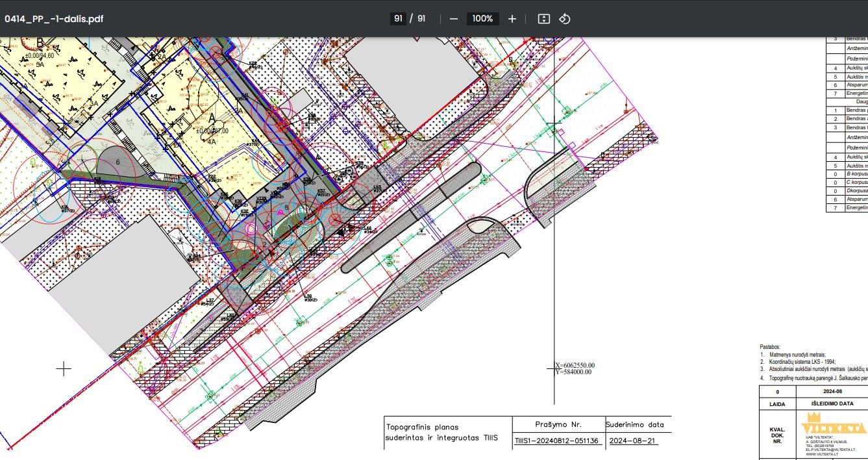Click the total page count 91
This screenshot has width=868, height=460.
[x=421, y=19]
